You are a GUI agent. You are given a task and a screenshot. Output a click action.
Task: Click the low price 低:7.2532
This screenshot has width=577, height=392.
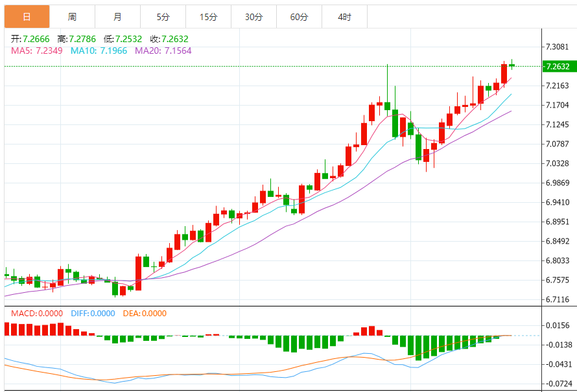click(x=123, y=39)
